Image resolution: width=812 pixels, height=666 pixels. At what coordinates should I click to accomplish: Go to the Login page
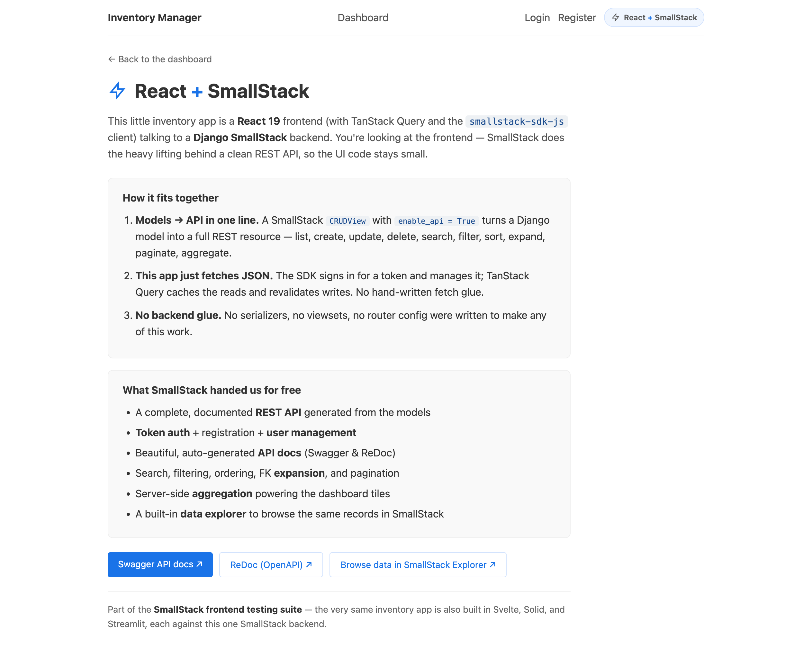coord(537,18)
